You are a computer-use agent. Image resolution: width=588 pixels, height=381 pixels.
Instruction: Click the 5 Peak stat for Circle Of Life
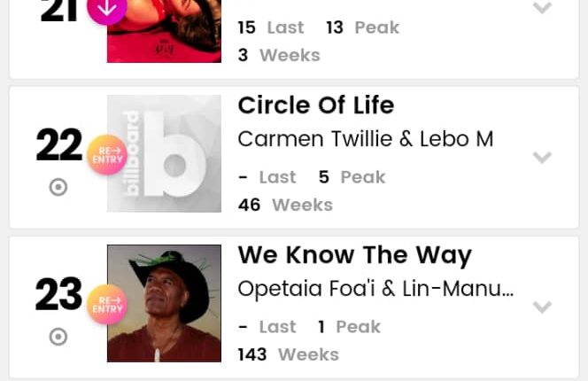[x=352, y=177]
